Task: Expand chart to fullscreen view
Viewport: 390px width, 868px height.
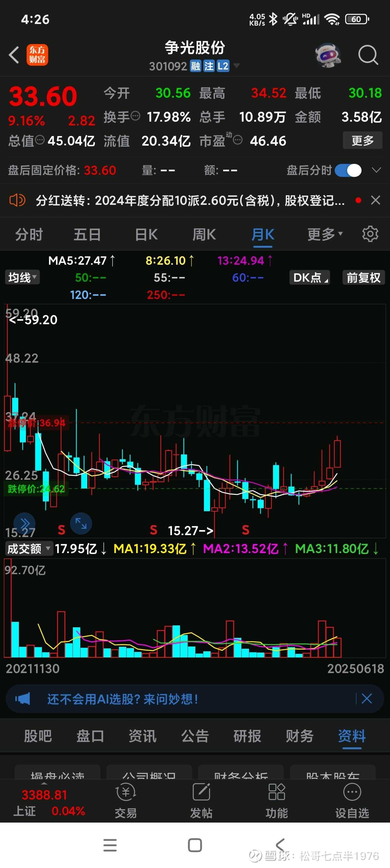Action: pyautogui.click(x=81, y=523)
